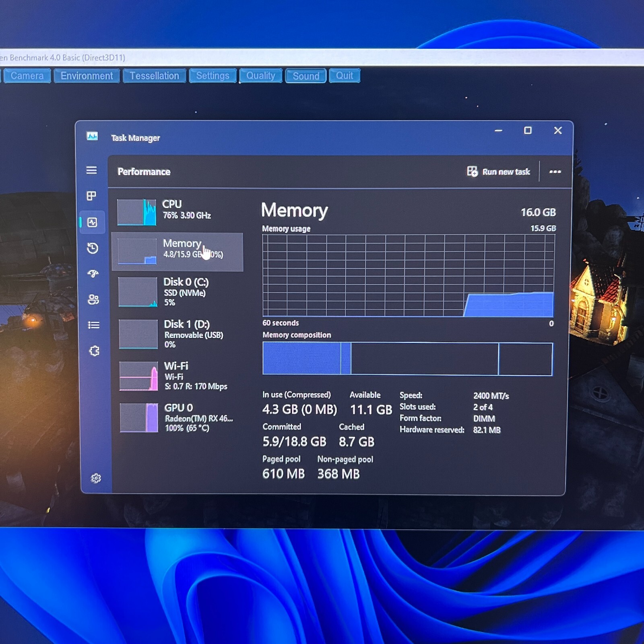Click the Committed value 5.9/18.8 GB
This screenshot has height=644, width=644.
294,442
